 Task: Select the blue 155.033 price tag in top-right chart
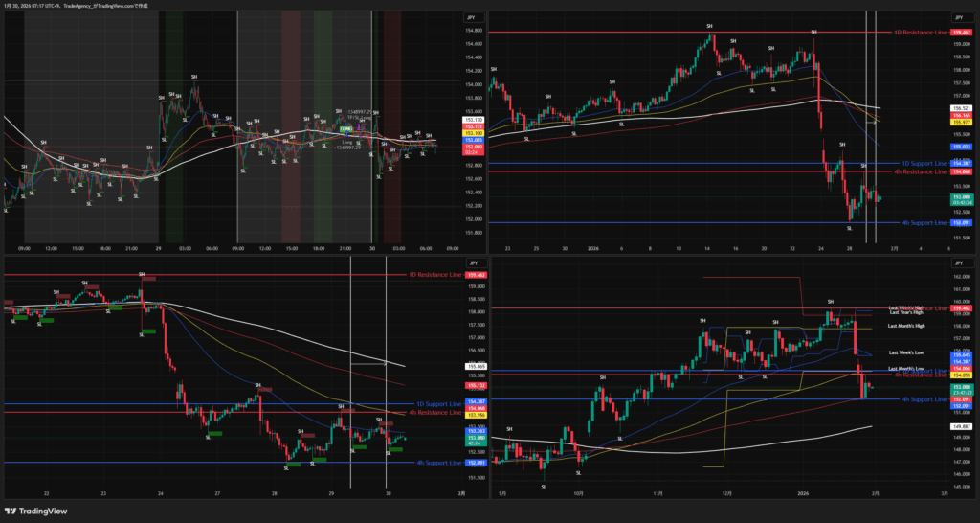pos(958,147)
